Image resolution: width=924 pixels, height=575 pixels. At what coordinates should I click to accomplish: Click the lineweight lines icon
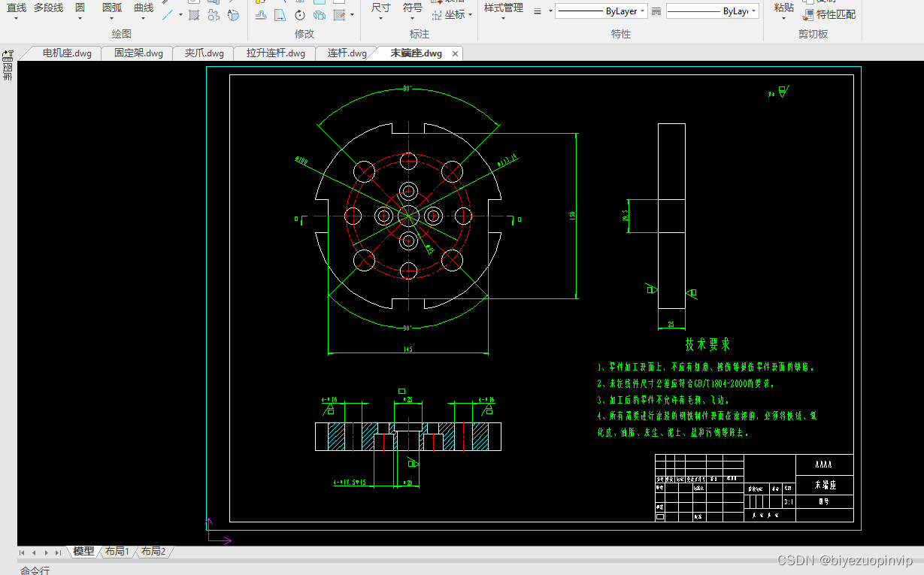pos(538,11)
